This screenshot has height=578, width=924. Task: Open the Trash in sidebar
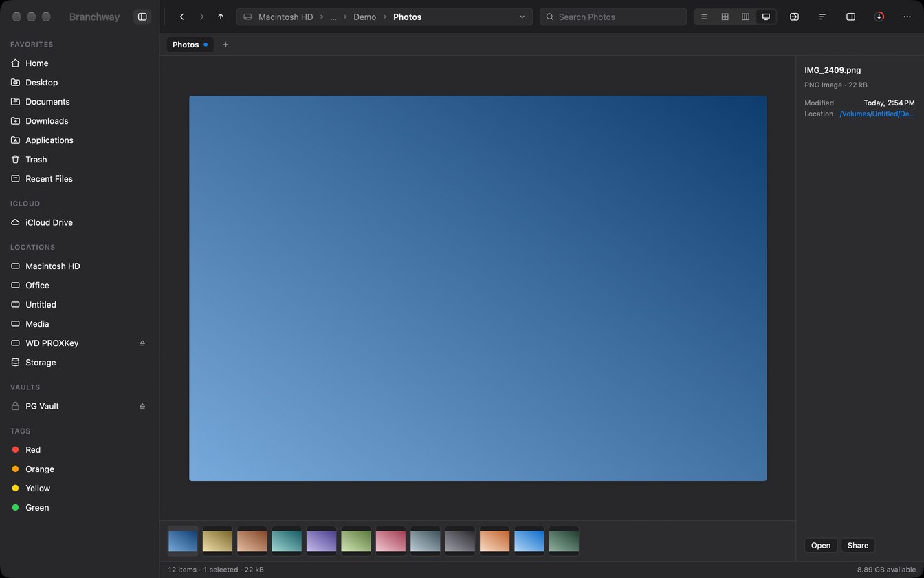[79, 160]
